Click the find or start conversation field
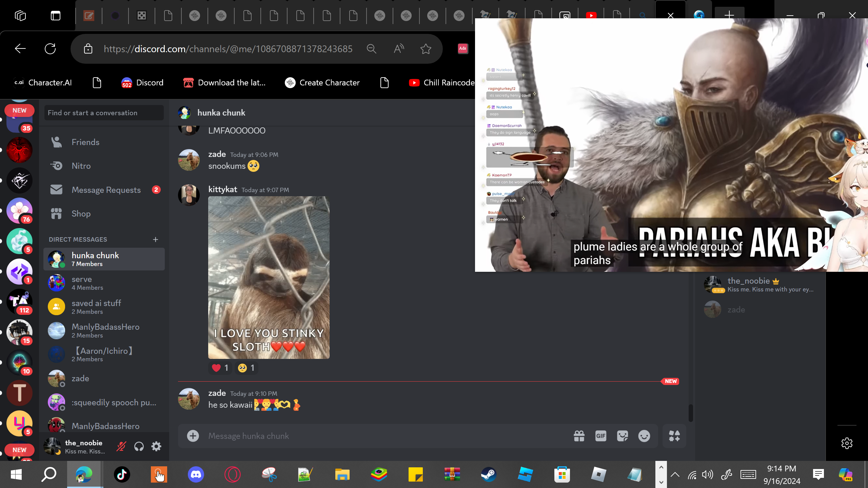868x488 pixels. [x=104, y=113]
